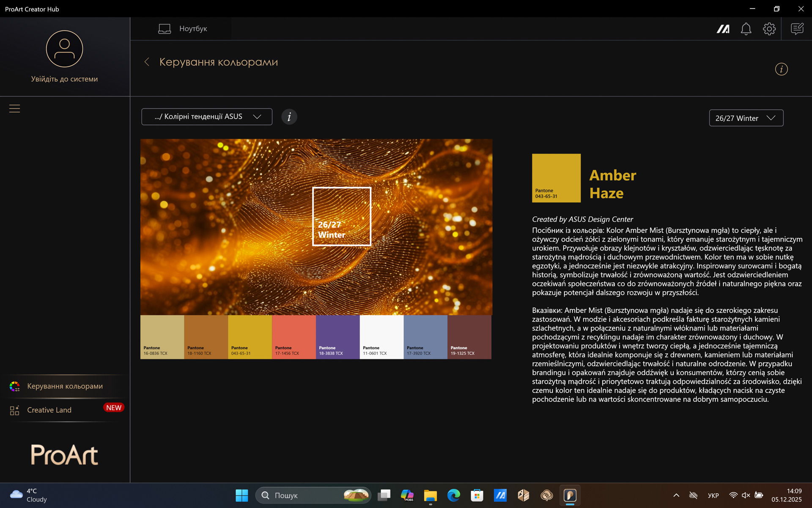The image size is (812, 508).
Task: Expand the 26/27 Winter season dropdown
Action: click(x=746, y=118)
